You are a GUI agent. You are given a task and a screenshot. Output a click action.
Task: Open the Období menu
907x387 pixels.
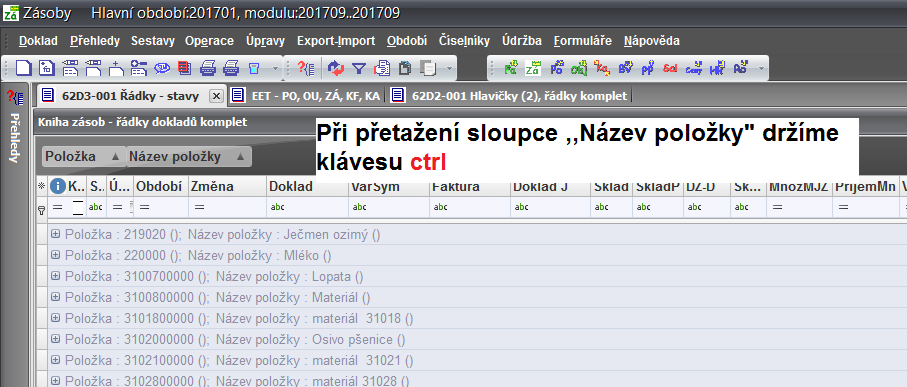(x=407, y=41)
